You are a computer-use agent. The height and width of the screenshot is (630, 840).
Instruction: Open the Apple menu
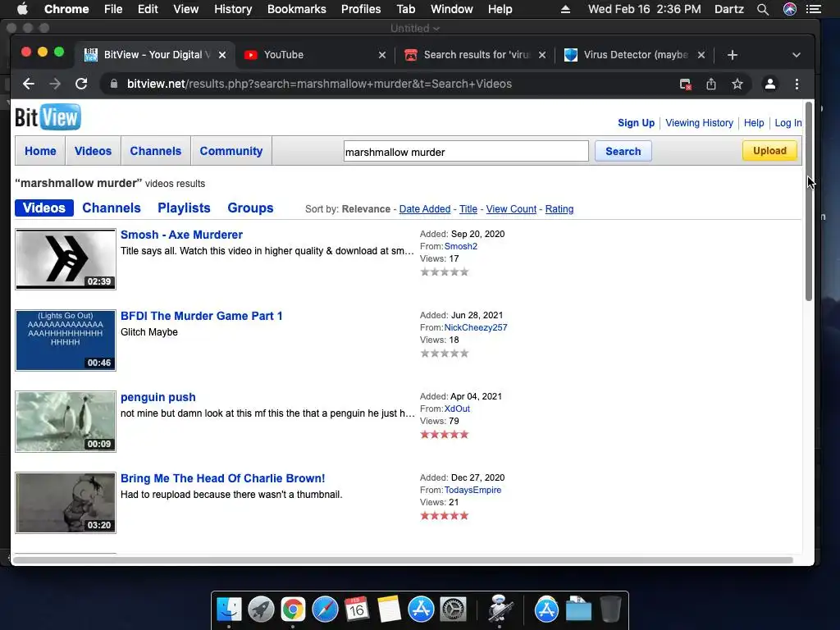[x=22, y=9]
